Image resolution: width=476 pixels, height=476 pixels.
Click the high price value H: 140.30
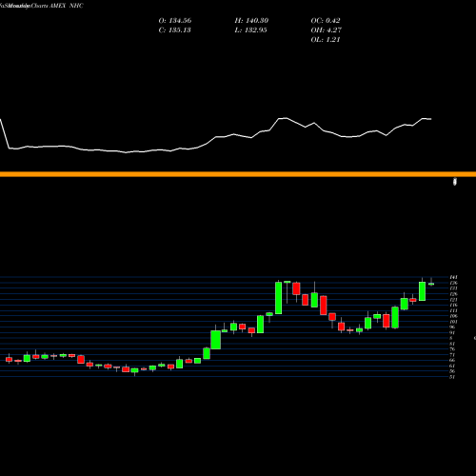click(x=251, y=21)
